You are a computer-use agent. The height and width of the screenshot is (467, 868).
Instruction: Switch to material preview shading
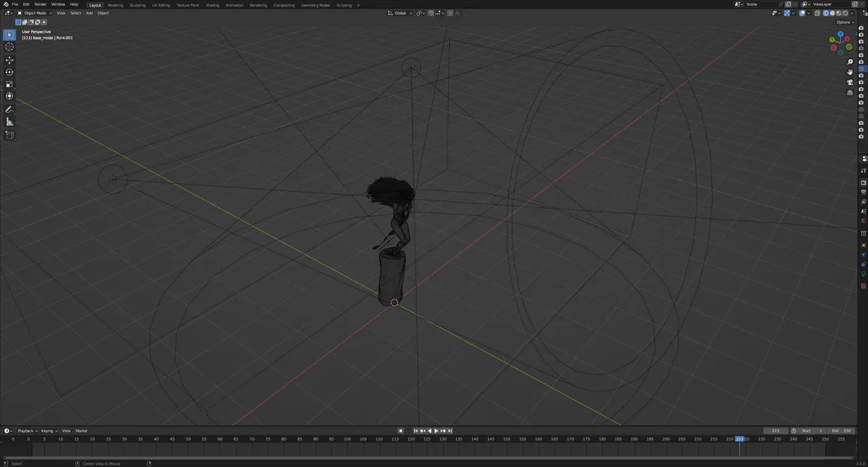(839, 13)
